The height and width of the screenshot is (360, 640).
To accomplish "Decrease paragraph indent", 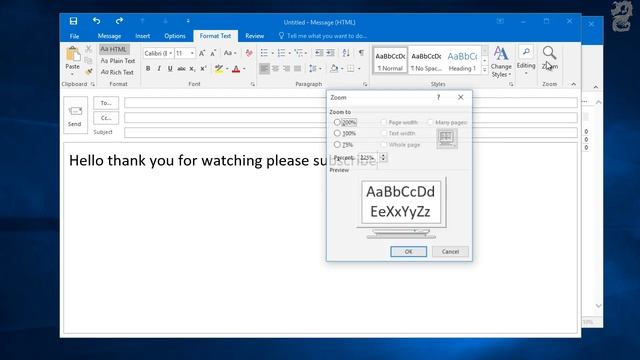I will click(319, 53).
